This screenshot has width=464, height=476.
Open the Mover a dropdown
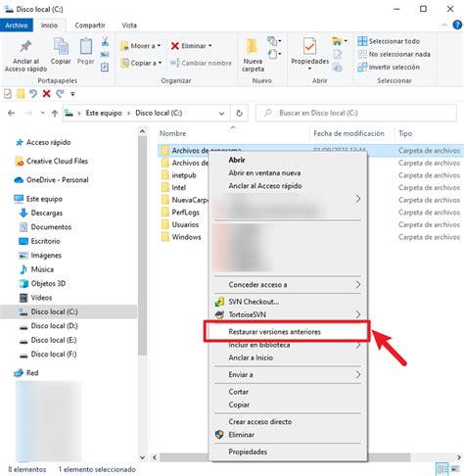click(141, 46)
